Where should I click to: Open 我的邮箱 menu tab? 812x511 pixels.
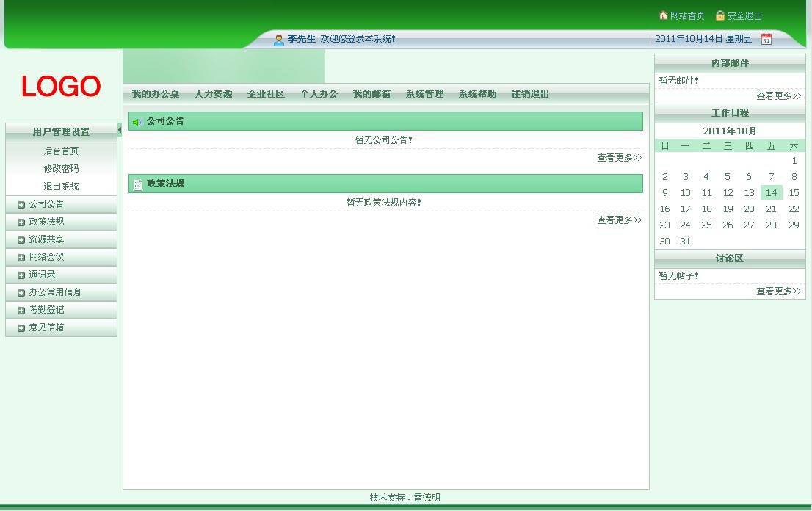click(371, 94)
